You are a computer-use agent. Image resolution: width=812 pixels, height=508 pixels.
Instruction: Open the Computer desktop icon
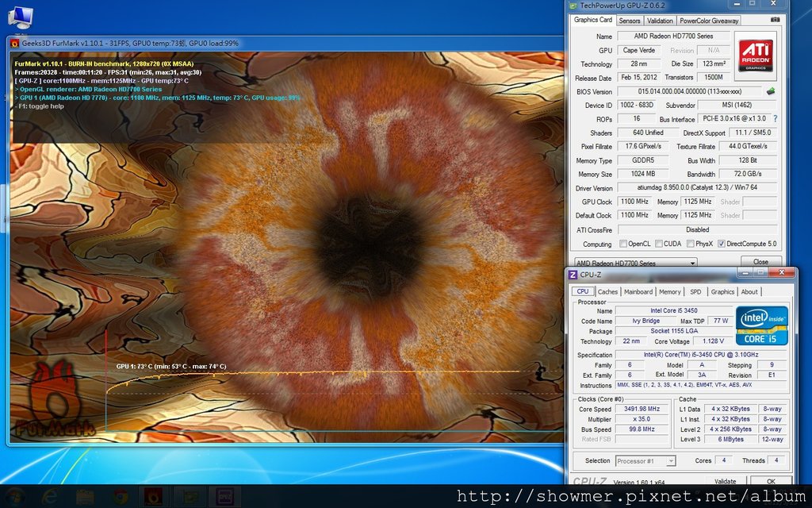pos(20,17)
